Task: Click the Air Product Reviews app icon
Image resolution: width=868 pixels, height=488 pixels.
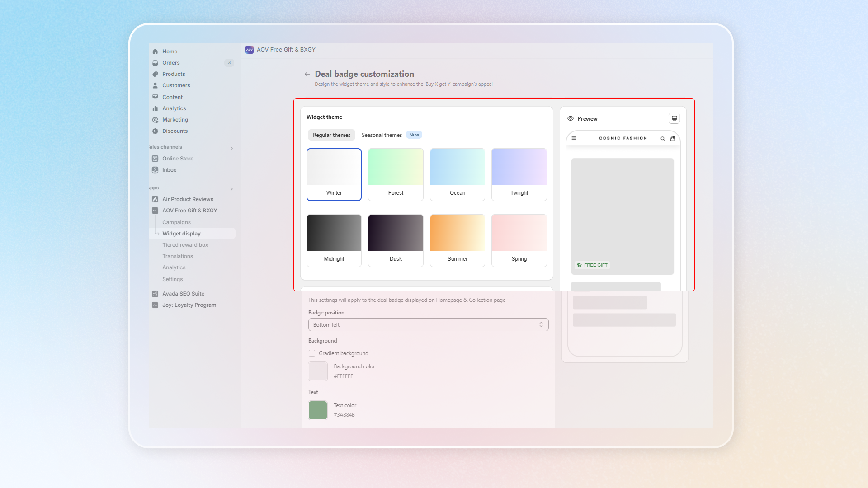Action: pyautogui.click(x=155, y=199)
